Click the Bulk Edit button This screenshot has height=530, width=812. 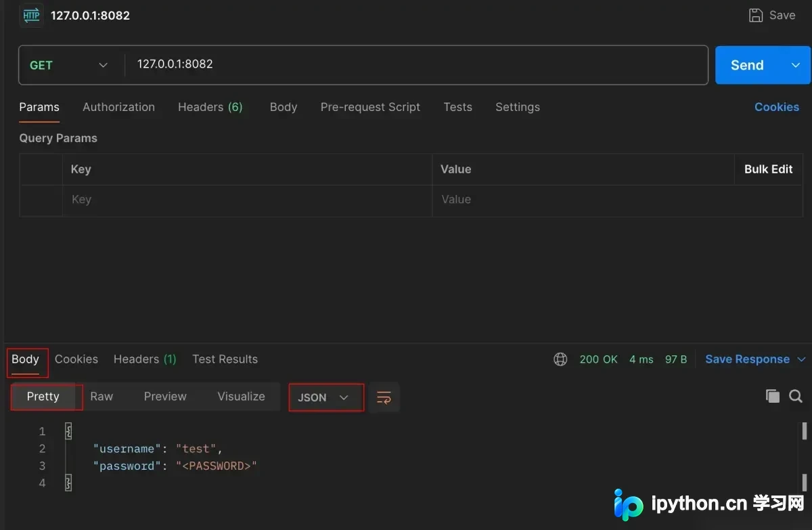769,169
